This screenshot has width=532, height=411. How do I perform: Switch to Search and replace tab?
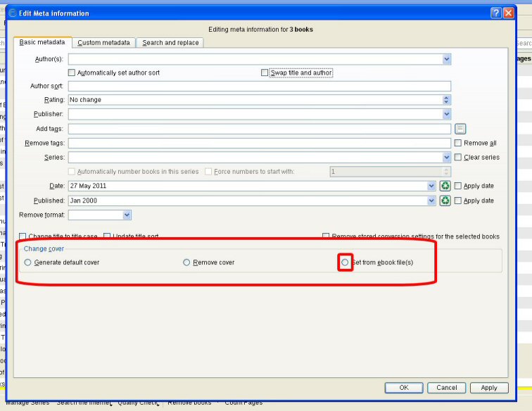click(x=170, y=43)
